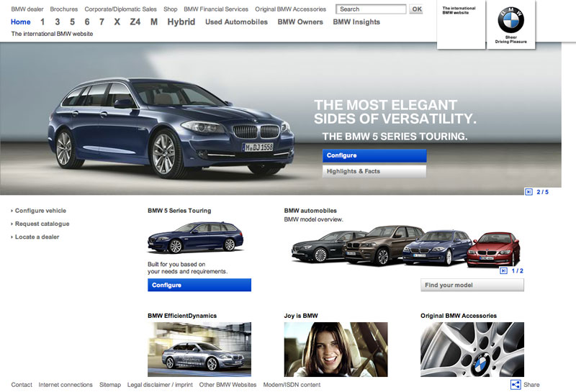Image resolution: width=576 pixels, height=392 pixels.
Task: Click the Find your model button
Action: coord(472,286)
